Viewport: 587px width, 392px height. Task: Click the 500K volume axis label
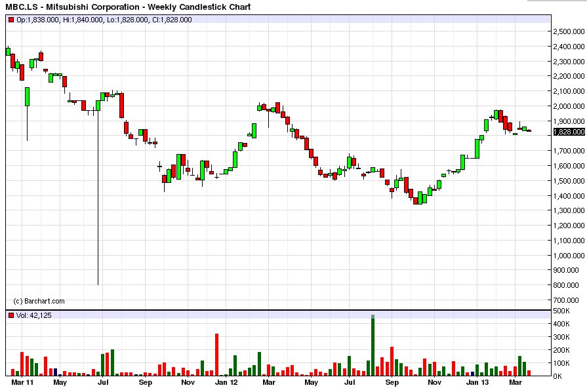click(x=561, y=311)
